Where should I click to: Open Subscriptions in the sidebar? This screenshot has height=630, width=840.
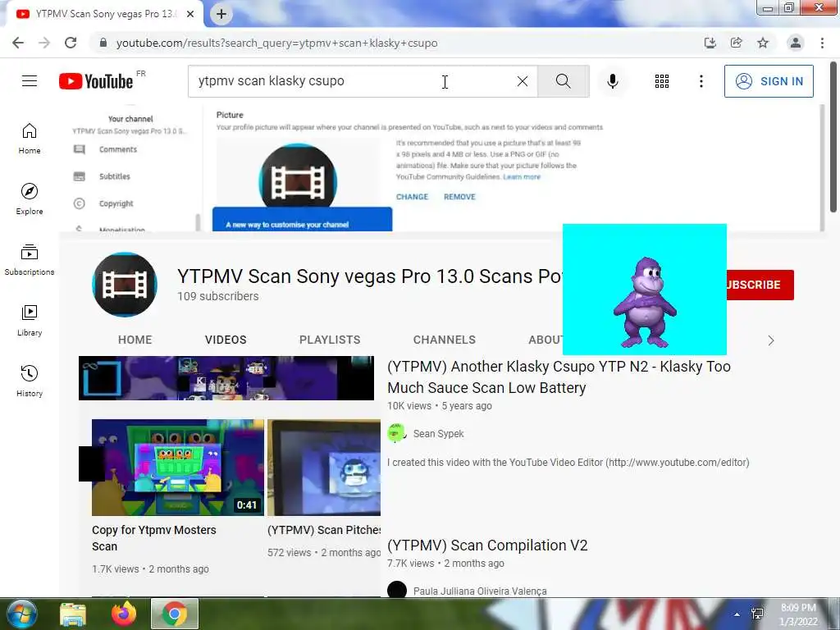click(x=30, y=260)
